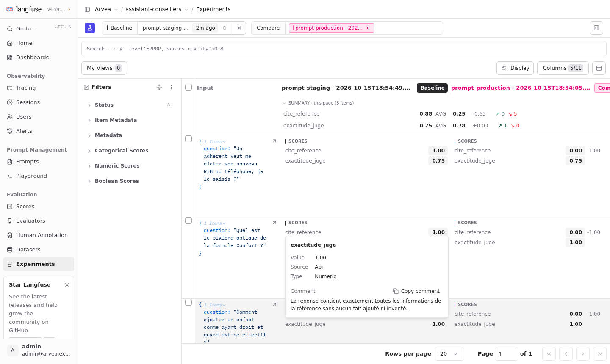Remove the baseline run selection

click(239, 28)
